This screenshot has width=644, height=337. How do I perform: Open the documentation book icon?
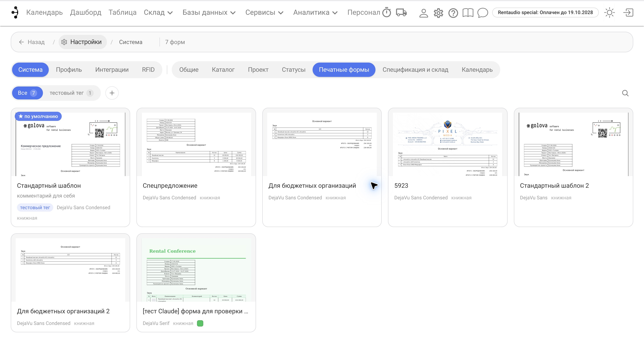coord(468,13)
